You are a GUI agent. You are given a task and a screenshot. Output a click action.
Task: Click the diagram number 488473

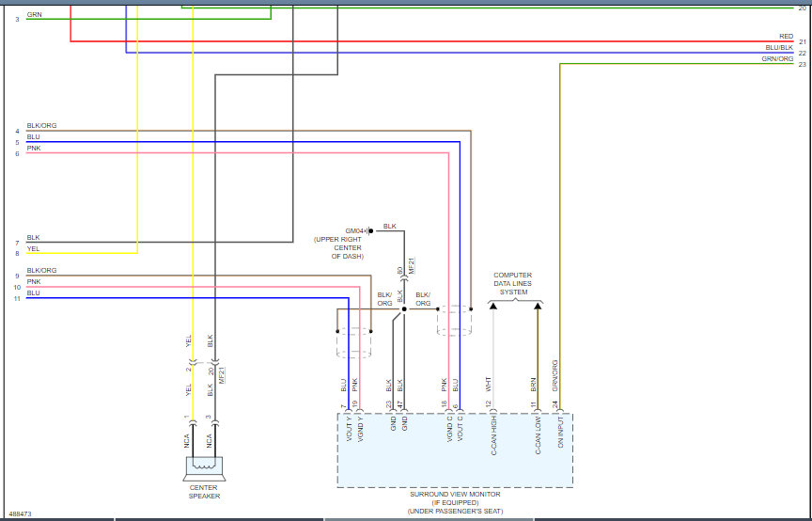(x=20, y=514)
